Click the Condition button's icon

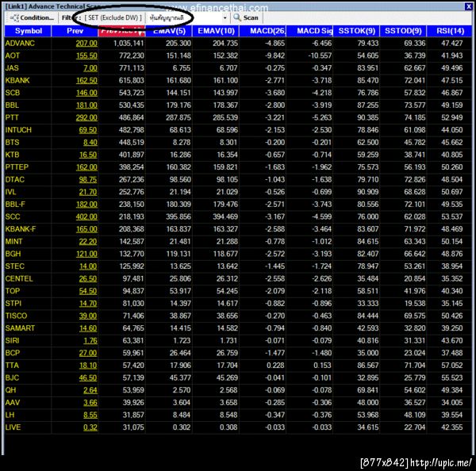pyautogui.click(x=14, y=18)
